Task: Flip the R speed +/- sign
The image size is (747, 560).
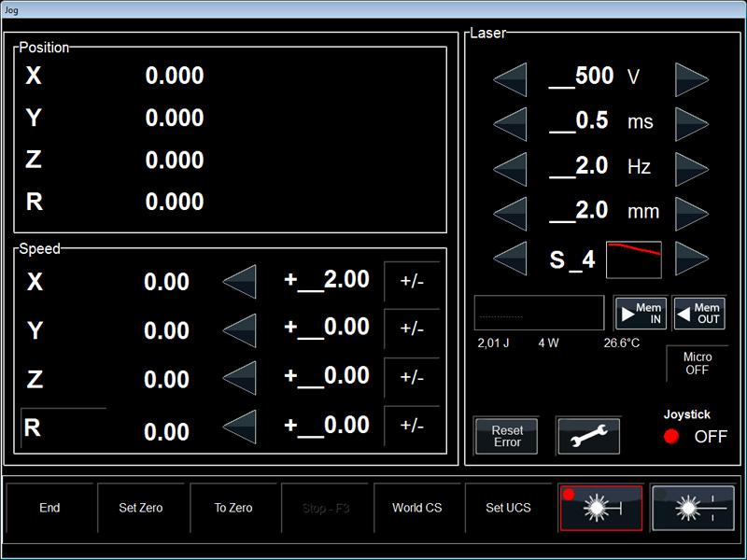Action: click(412, 426)
